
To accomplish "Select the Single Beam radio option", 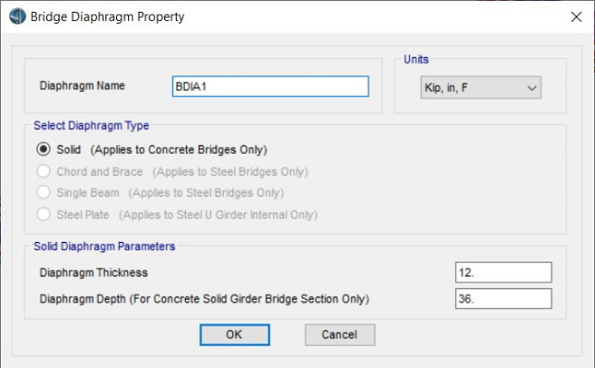I will [43, 192].
